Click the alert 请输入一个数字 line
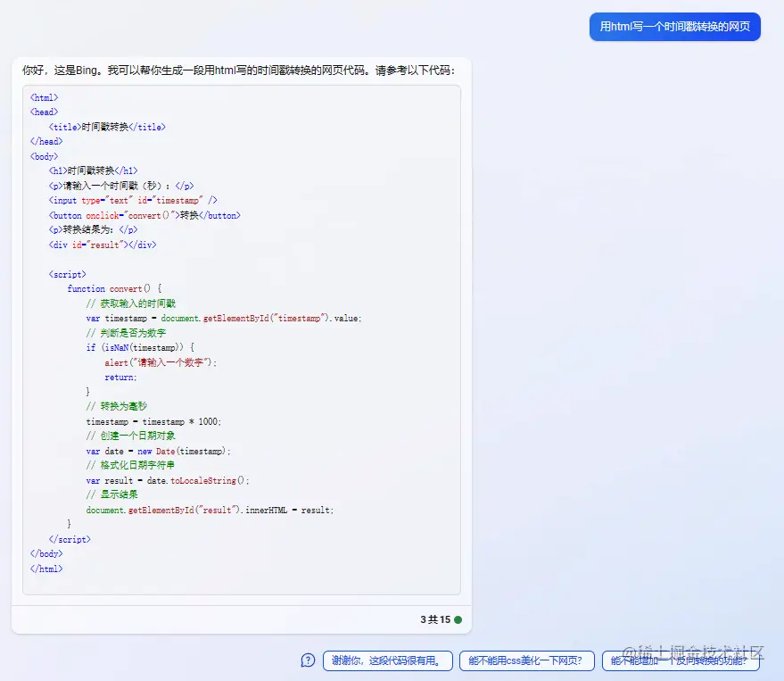 click(153, 362)
